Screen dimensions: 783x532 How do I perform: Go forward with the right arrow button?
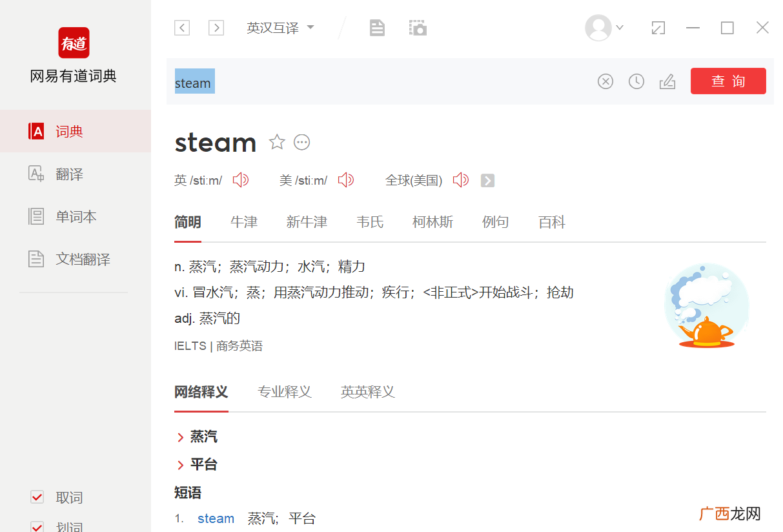[x=216, y=28]
